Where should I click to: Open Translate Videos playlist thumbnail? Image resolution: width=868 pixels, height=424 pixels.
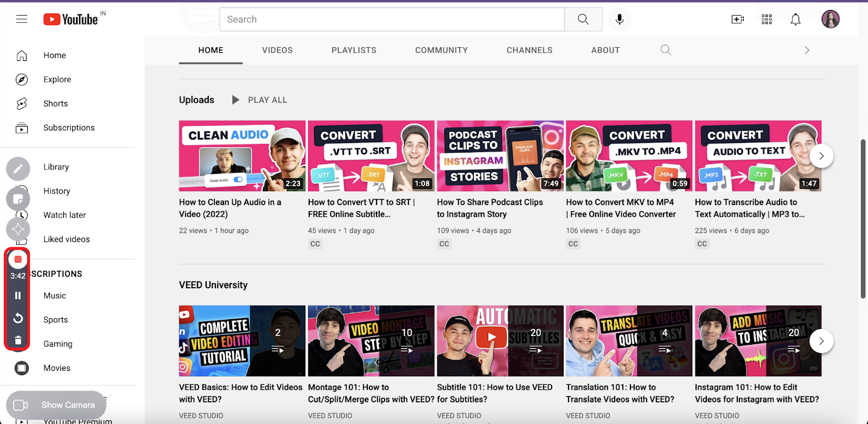click(629, 341)
